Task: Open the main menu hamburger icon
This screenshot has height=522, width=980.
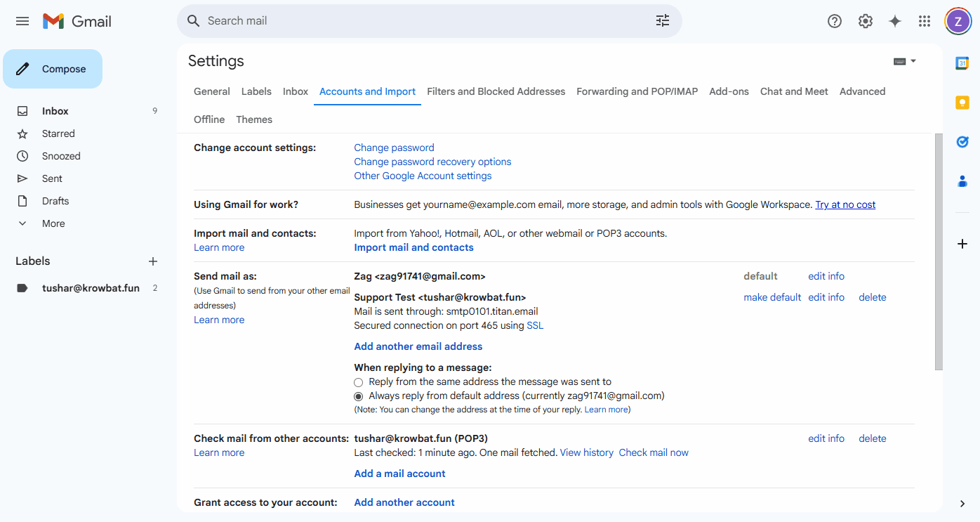Action: [x=22, y=21]
